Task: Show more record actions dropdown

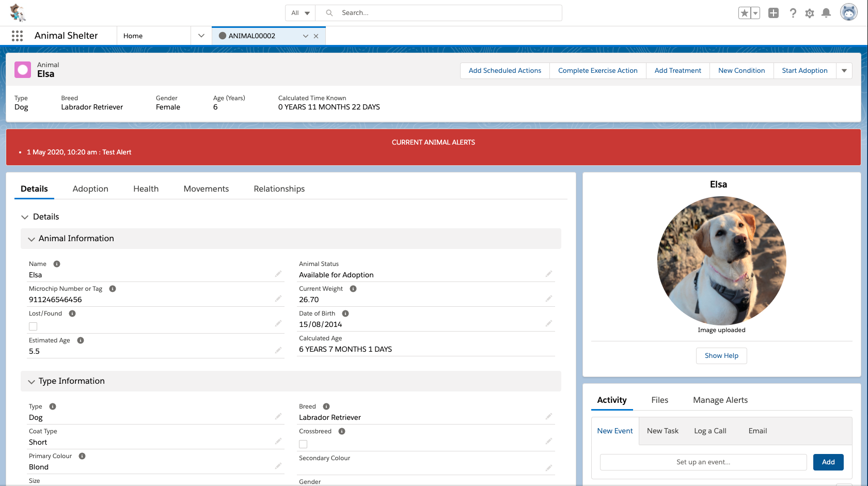Action: pos(844,71)
